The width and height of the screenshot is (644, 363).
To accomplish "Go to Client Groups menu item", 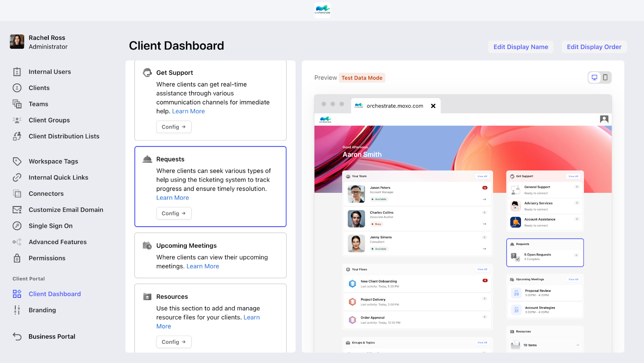I will pyautogui.click(x=49, y=120).
